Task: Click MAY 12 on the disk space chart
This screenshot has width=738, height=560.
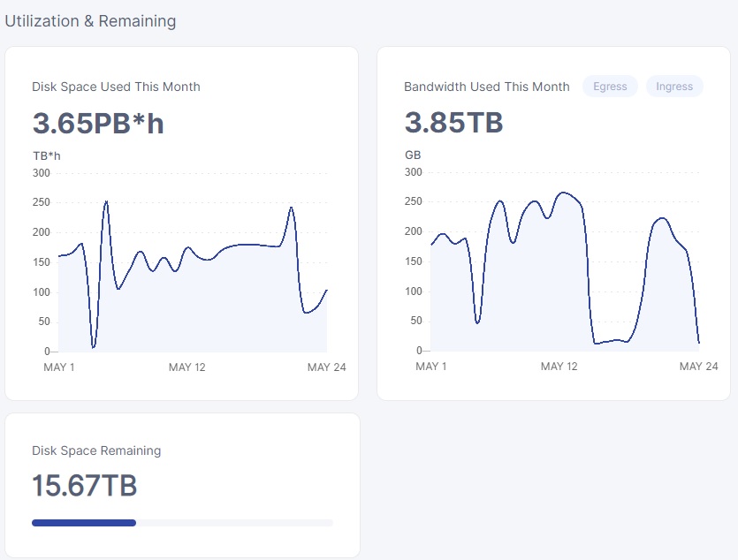Action: (186, 367)
